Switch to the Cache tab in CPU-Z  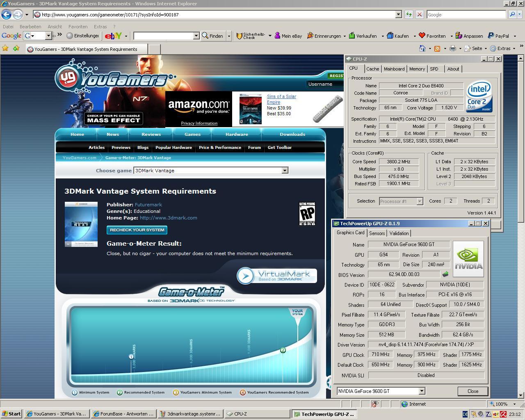(372, 69)
